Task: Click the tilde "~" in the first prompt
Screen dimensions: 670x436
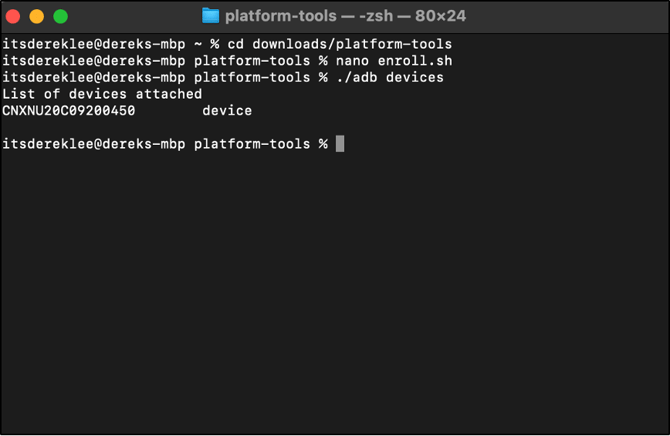Action: coord(198,44)
